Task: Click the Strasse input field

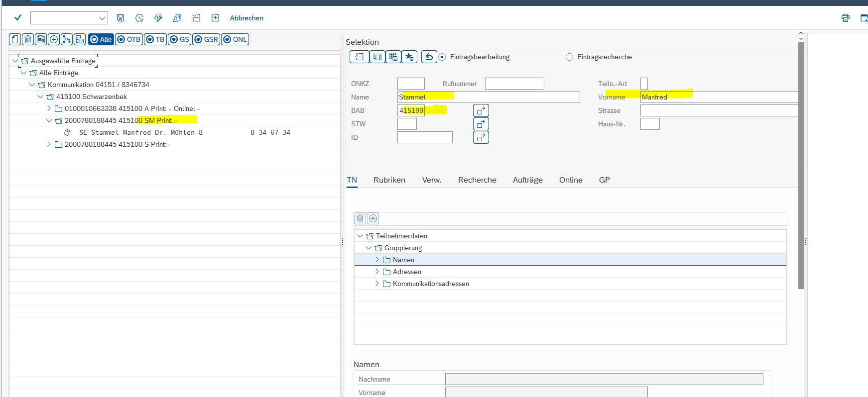Action: pos(719,110)
